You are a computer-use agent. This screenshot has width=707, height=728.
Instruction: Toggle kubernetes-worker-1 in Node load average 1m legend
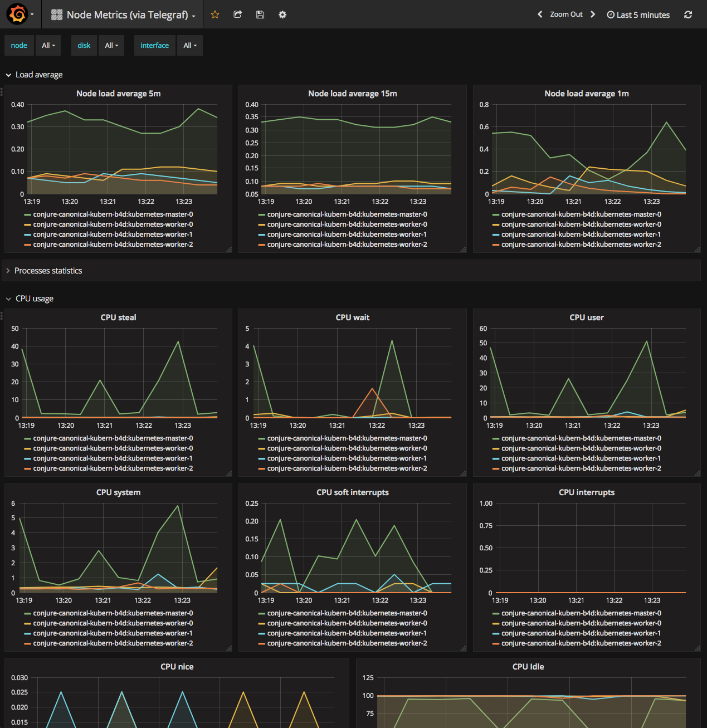581,234
